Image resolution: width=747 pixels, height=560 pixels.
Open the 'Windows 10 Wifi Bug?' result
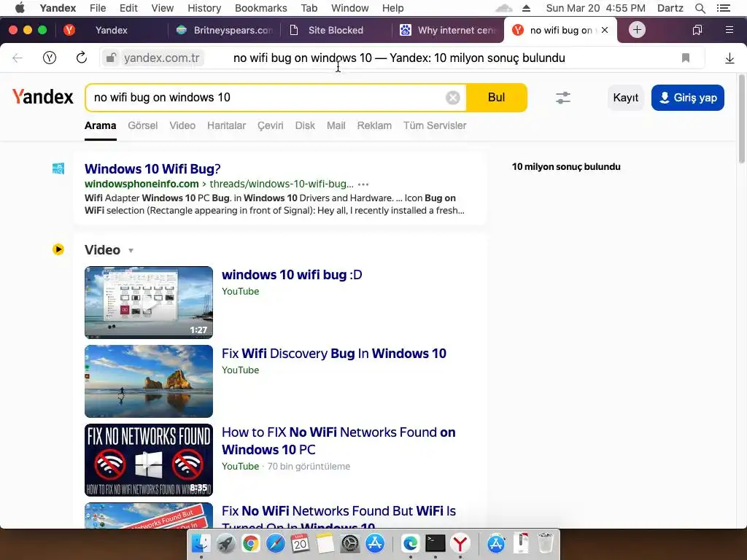152,169
